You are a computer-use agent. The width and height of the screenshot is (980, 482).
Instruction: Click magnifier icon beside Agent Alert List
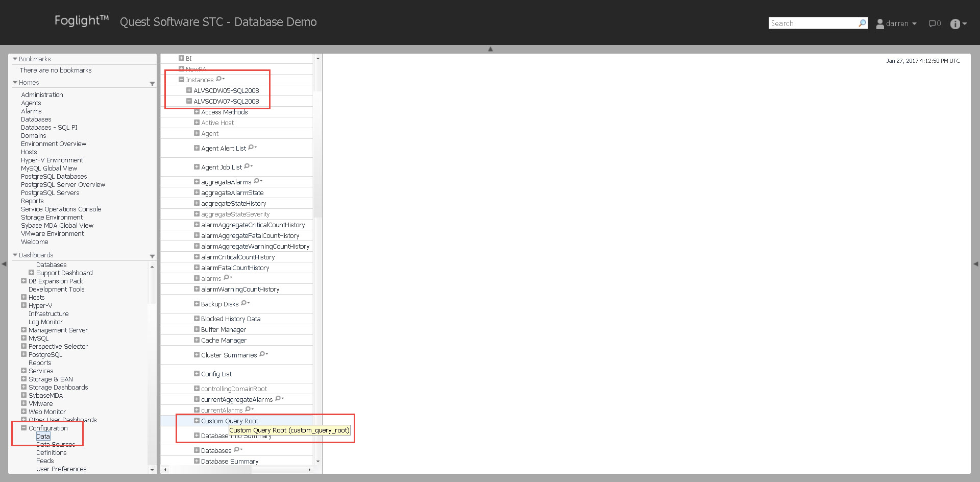[x=252, y=148]
